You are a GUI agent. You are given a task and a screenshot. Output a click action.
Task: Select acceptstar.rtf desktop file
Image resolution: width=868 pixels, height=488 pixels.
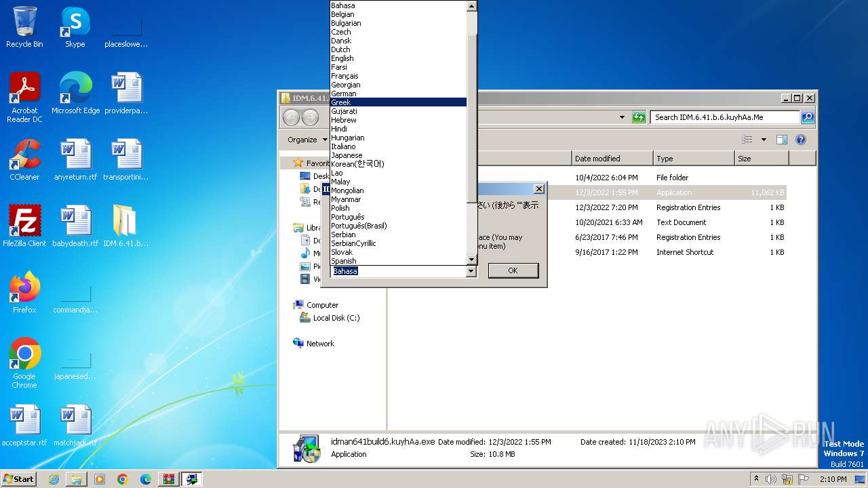[24, 426]
